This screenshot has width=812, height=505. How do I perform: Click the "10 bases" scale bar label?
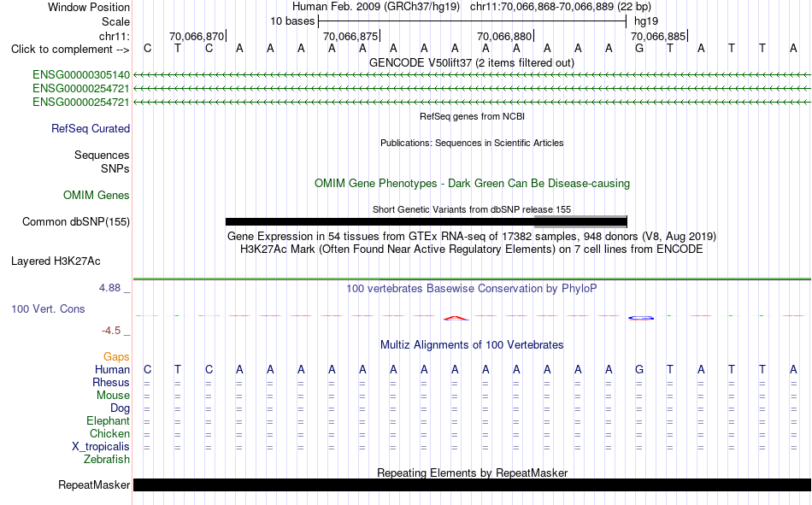click(292, 21)
